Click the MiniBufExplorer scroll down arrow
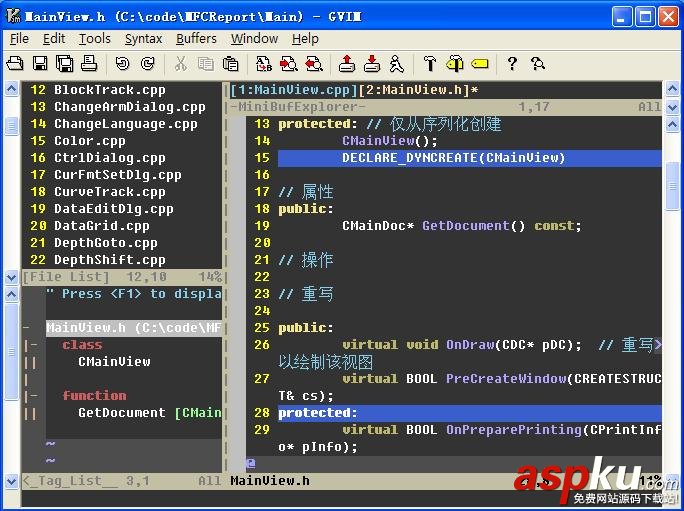This screenshot has width=684, height=511. (673, 106)
